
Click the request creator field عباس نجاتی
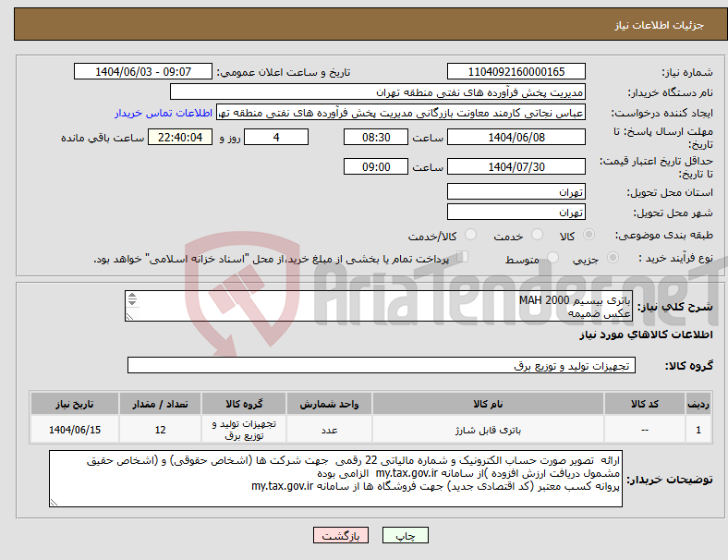tap(401, 113)
